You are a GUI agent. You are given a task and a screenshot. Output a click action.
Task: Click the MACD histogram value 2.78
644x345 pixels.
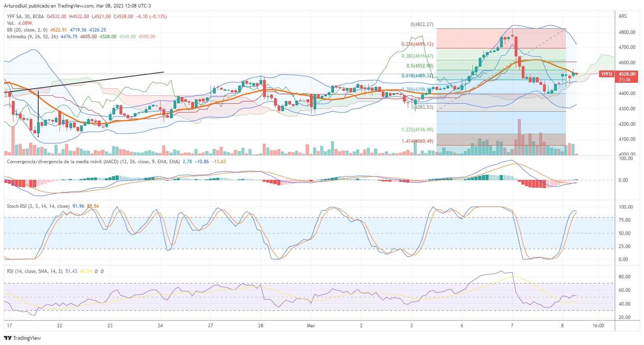187,162
